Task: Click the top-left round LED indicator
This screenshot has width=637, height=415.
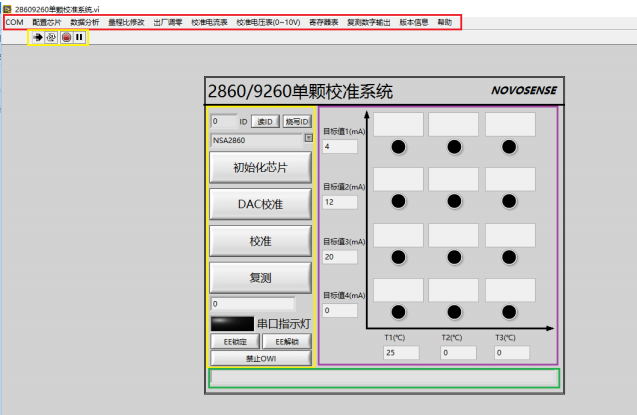Action: point(398,147)
